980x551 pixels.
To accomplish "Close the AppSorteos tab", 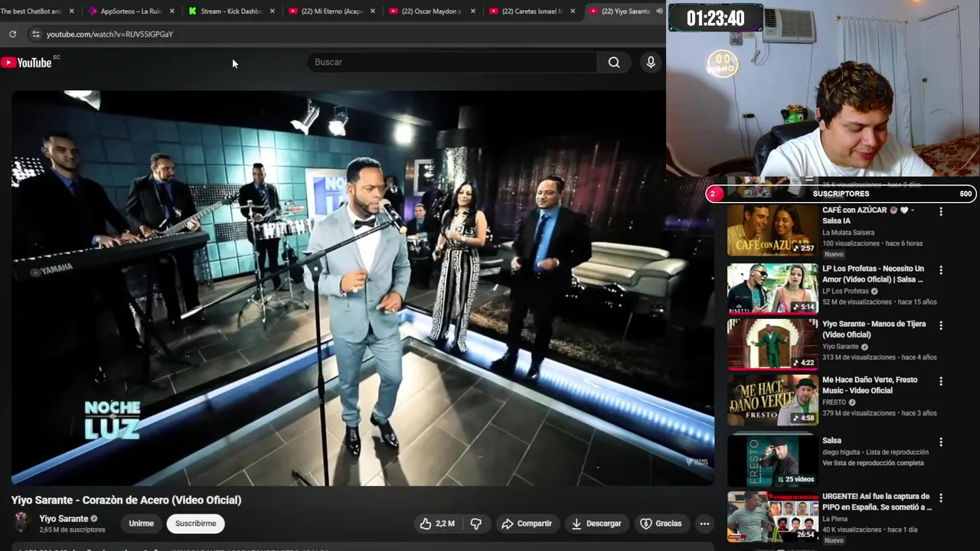I will pos(171,11).
